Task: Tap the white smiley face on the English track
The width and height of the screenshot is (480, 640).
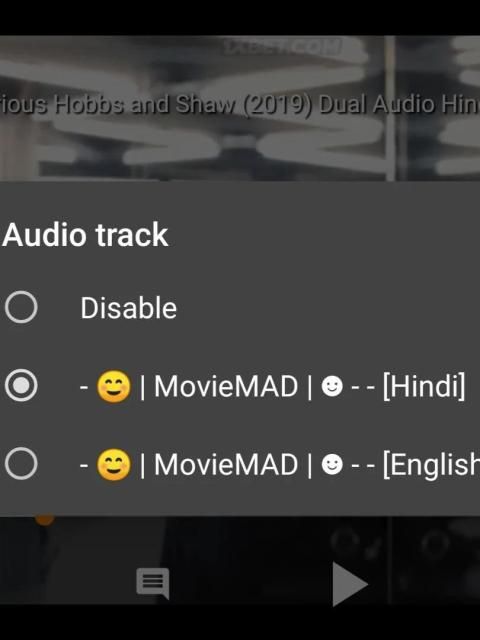Action: pyautogui.click(x=332, y=464)
